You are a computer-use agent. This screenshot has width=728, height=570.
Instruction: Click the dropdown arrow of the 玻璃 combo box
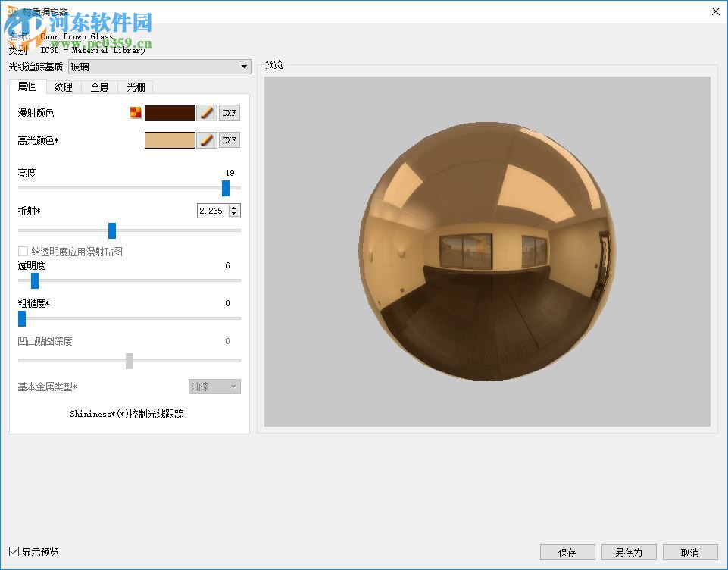(x=244, y=67)
